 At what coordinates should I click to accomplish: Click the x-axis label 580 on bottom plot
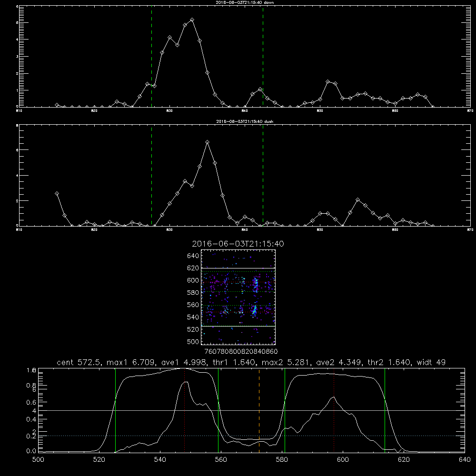(x=282, y=460)
